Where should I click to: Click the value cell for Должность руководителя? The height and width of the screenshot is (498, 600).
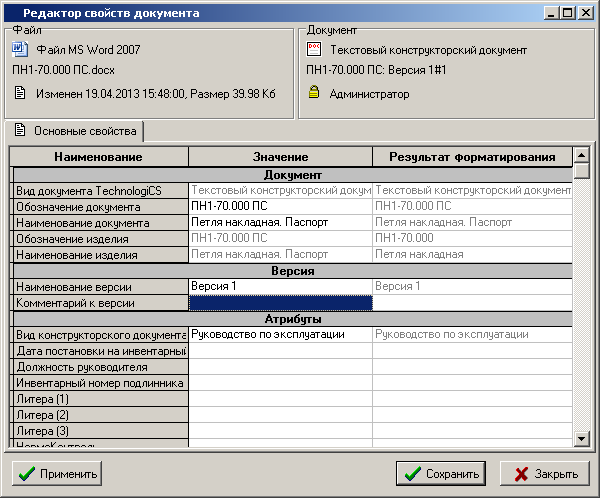pyautogui.click(x=280, y=367)
